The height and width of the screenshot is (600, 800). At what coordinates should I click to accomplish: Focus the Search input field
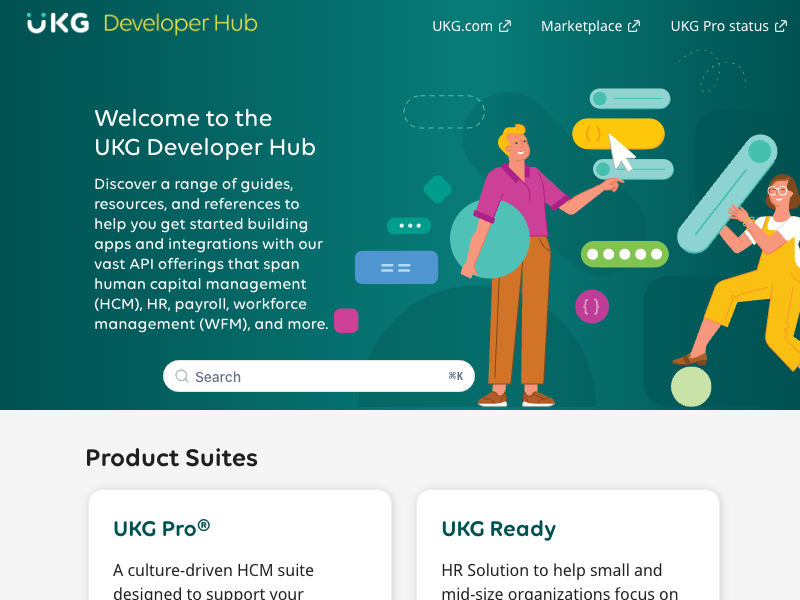click(x=319, y=377)
